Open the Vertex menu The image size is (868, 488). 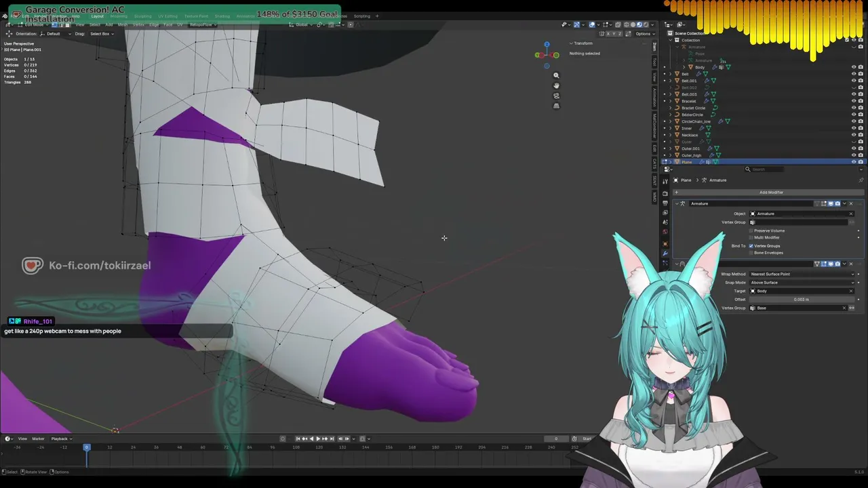pos(138,24)
